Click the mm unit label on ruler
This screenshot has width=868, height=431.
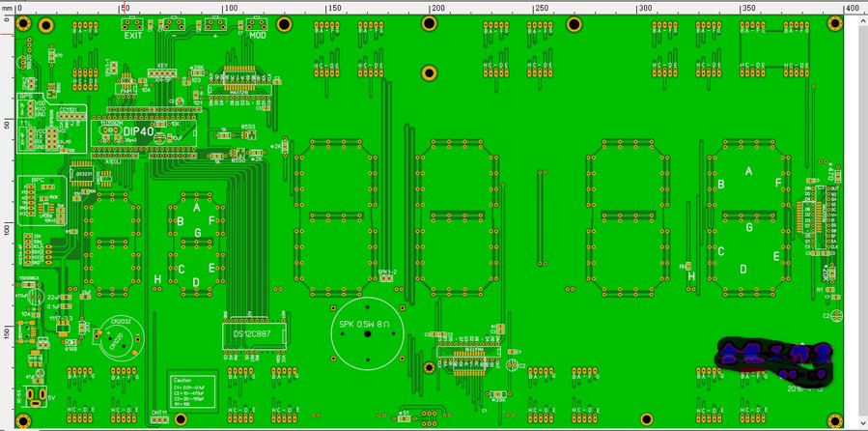pos(8,8)
